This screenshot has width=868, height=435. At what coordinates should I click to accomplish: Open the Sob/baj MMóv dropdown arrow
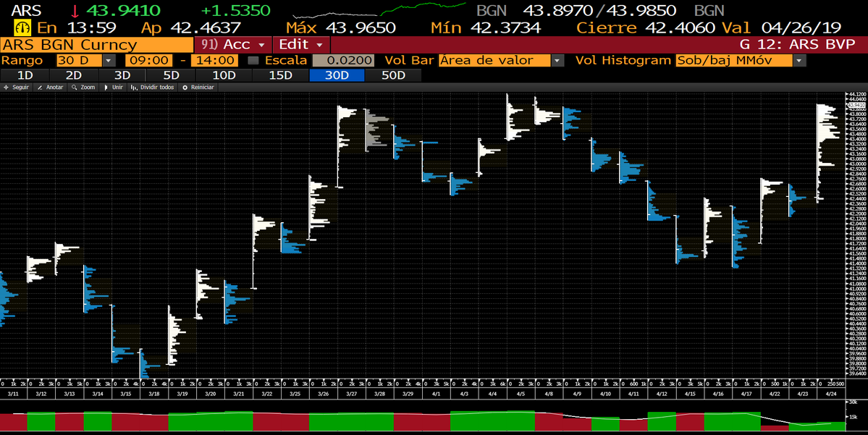click(x=799, y=60)
